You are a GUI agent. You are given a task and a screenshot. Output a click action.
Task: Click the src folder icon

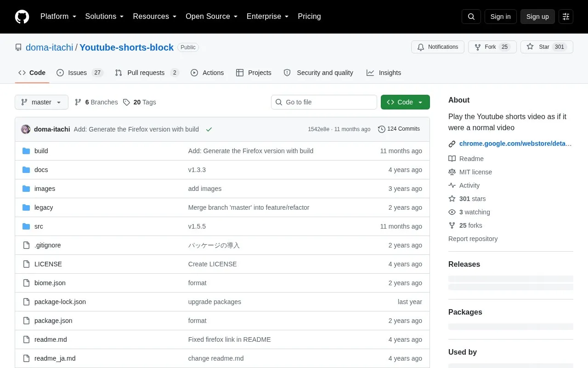coord(26,226)
